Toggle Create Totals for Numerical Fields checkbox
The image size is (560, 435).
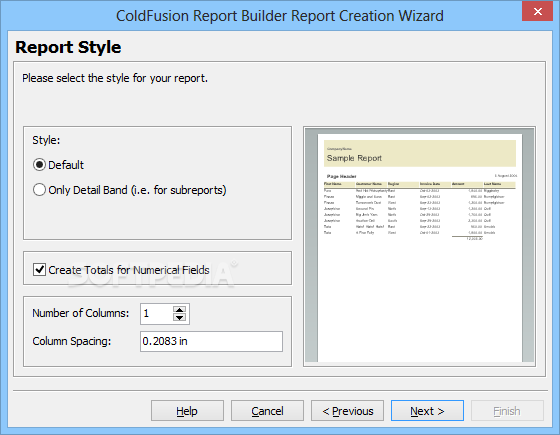point(39,270)
